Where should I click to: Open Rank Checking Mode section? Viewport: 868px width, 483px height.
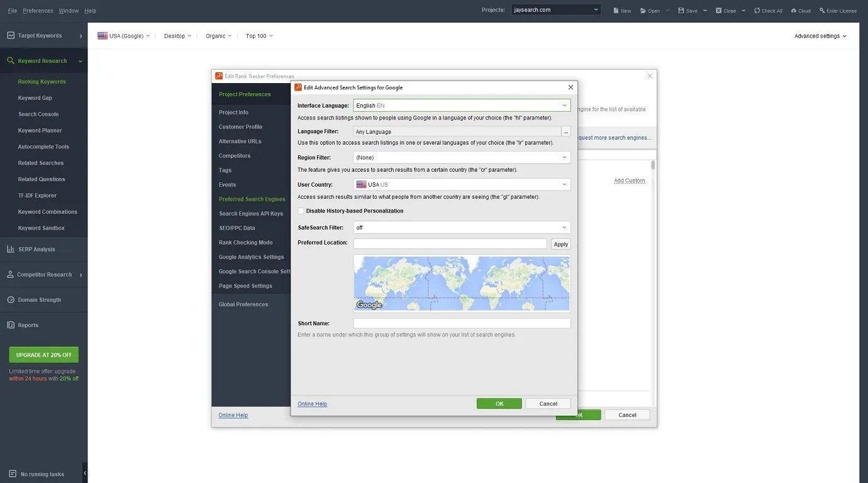click(245, 243)
